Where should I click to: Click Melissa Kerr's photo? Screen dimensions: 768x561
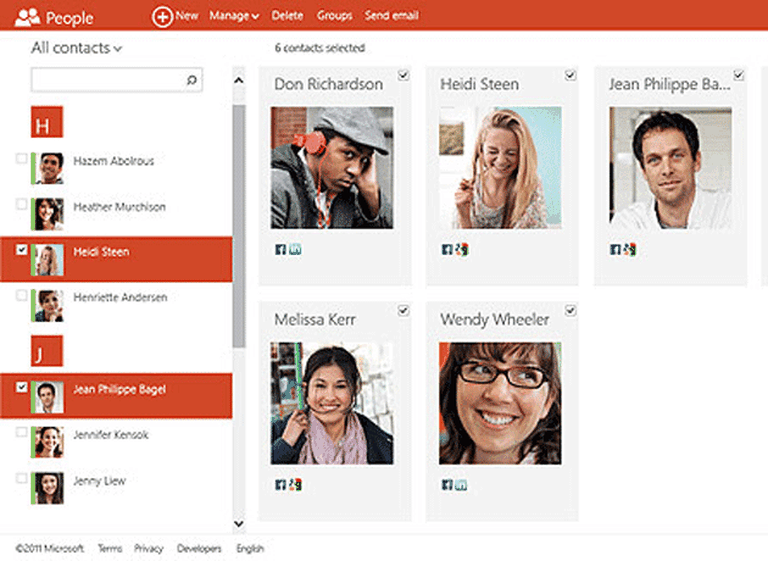[332, 403]
